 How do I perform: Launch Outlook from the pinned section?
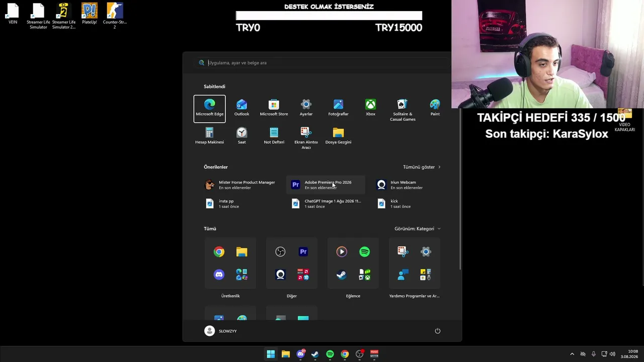(242, 108)
